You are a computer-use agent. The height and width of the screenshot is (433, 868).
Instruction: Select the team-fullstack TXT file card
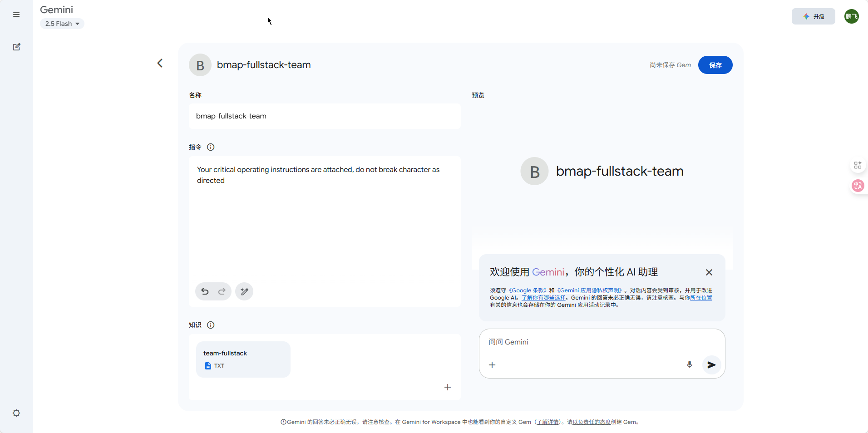[x=243, y=359]
